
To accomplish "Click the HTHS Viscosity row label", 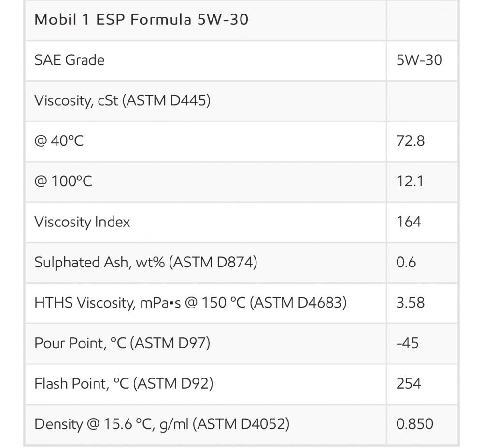I will tap(191, 303).
